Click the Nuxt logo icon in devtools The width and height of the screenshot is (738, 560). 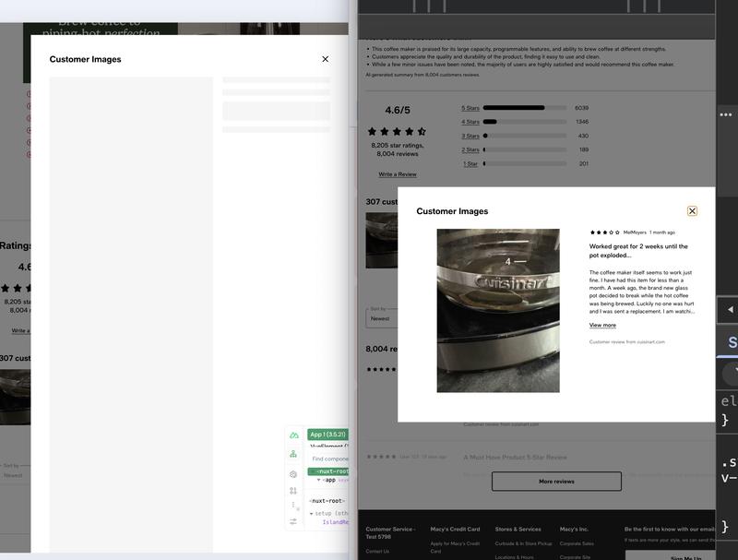point(293,435)
